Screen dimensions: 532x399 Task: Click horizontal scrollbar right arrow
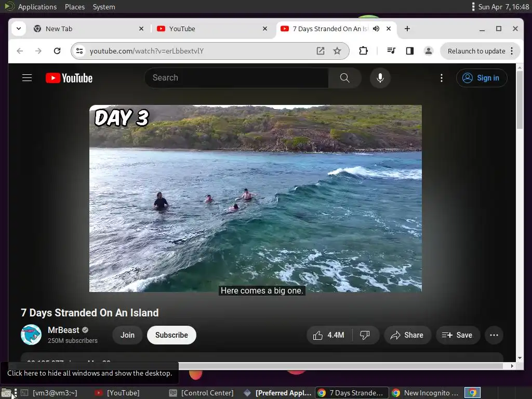[x=512, y=366]
